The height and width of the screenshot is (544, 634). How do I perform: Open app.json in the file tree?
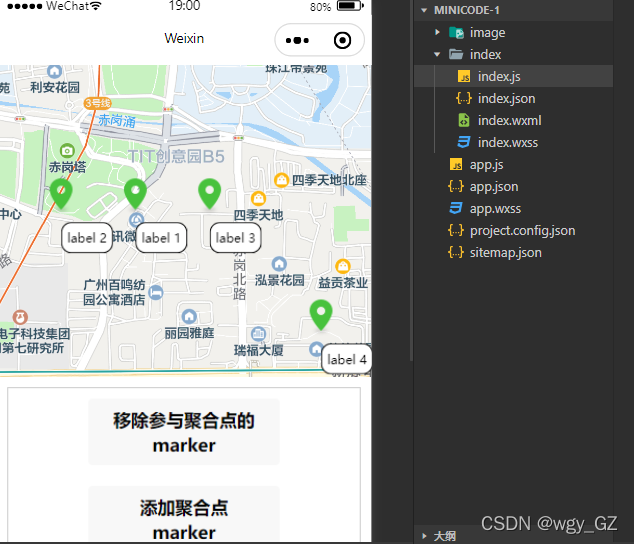coord(494,186)
